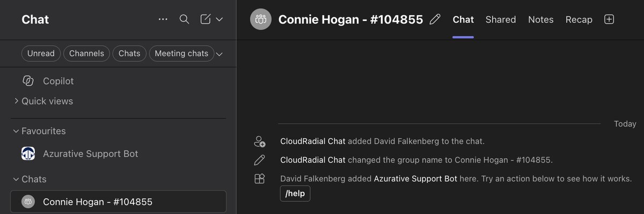The width and height of the screenshot is (644, 214).
Task: Click the pencil icon beside the group name change message
Action: tap(260, 160)
